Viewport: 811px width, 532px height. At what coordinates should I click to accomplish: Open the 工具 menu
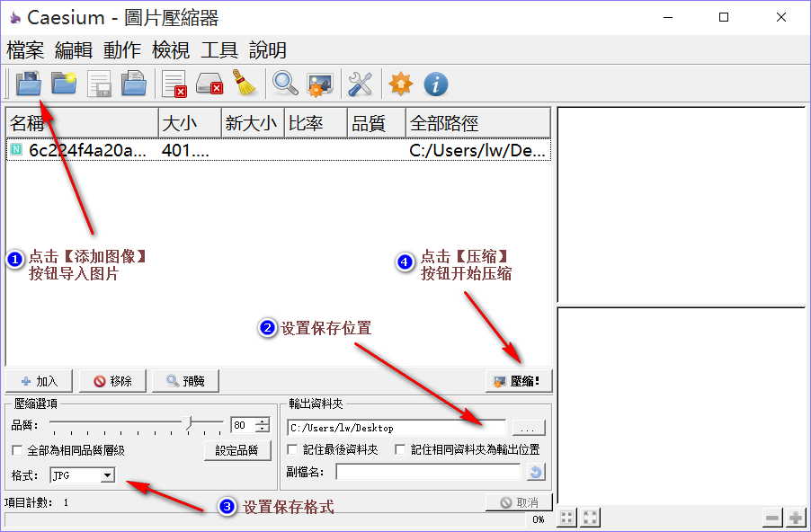pos(219,50)
